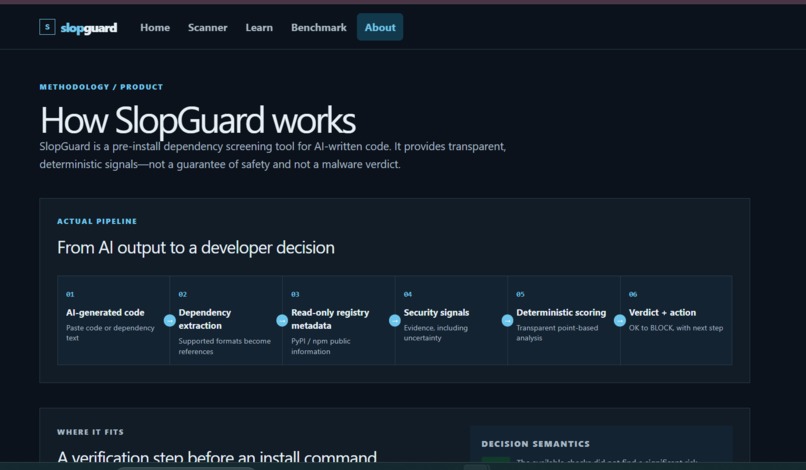Image resolution: width=806 pixels, height=470 pixels.
Task: Click the 'WHERE IT FITS' section label
Action: (90, 432)
